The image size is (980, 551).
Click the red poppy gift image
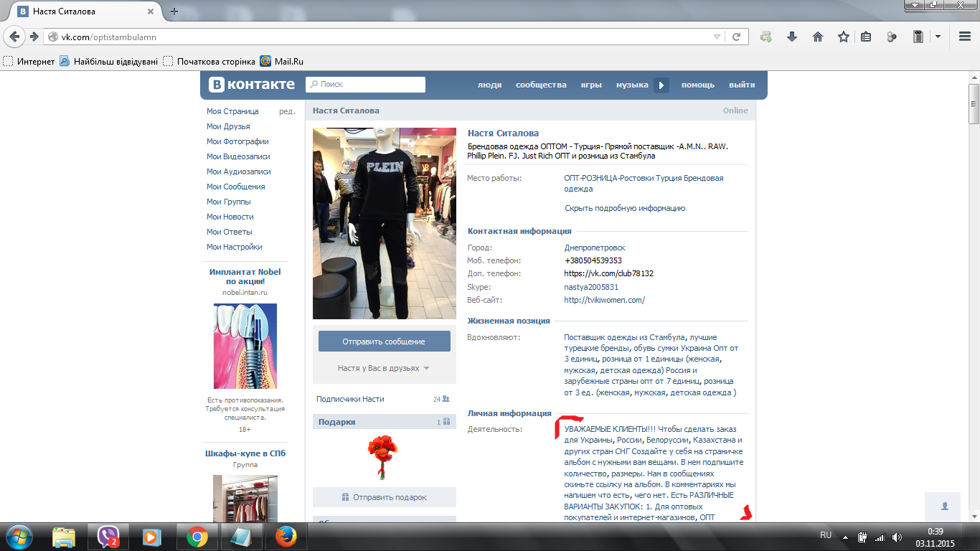point(382,458)
